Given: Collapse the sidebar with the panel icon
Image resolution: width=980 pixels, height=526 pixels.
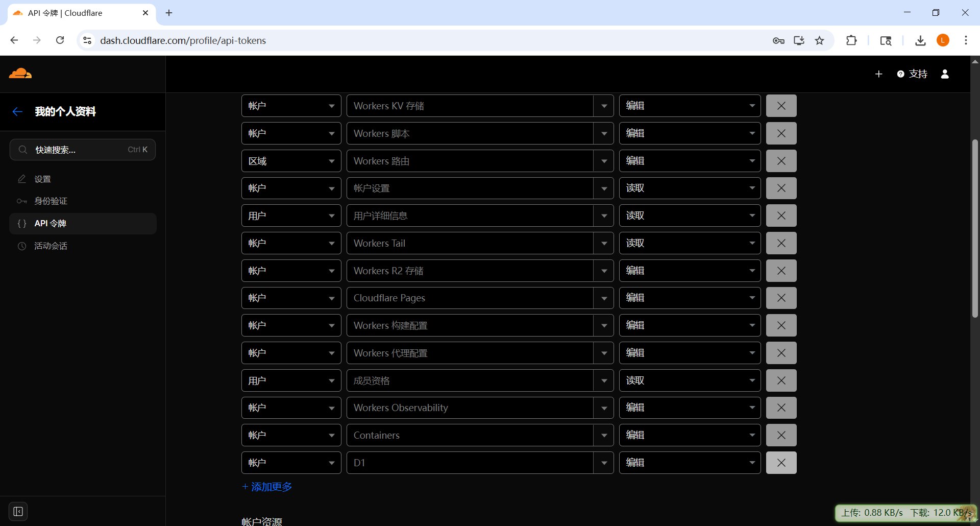Looking at the screenshot, I should point(18,512).
